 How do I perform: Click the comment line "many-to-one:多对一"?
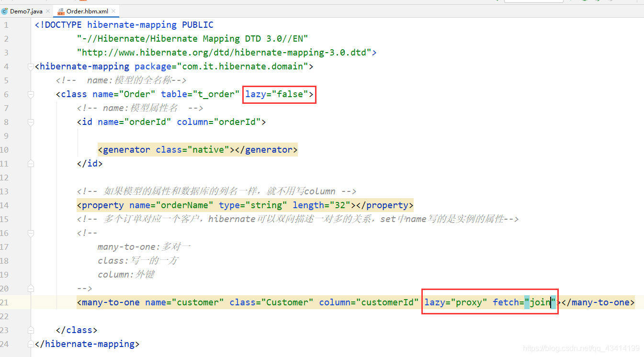(144, 247)
